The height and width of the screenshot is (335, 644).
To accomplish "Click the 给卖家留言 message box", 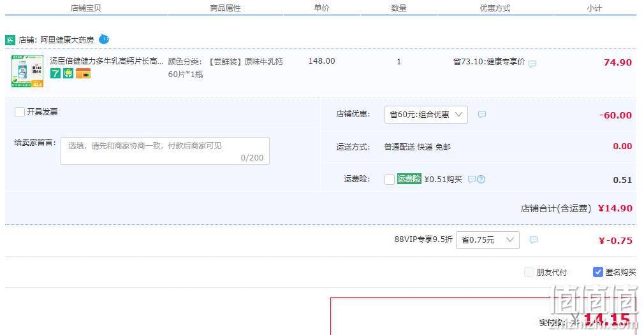I will pos(165,151).
